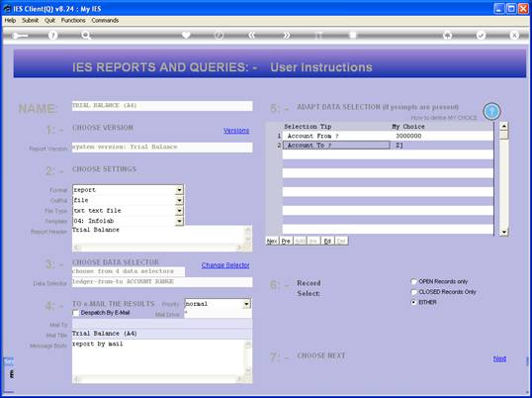Click the double left arrow icon
The height and width of the screenshot is (398, 532).
pyautogui.click(x=252, y=35)
